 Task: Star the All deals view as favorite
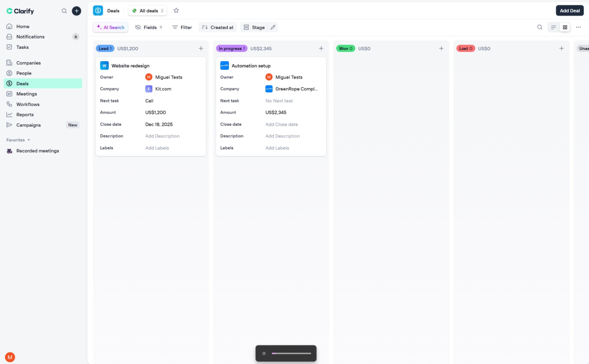click(x=176, y=10)
